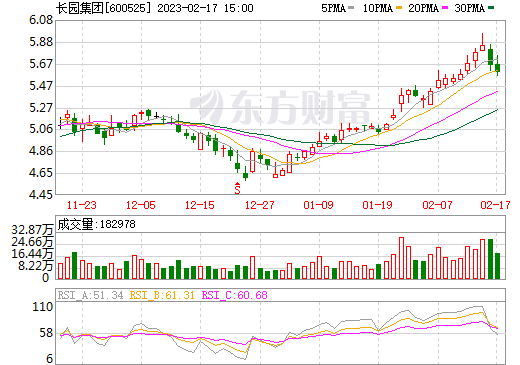Click the tallest green volume bar
The height and width of the screenshot is (365, 520).
pyautogui.click(x=490, y=259)
